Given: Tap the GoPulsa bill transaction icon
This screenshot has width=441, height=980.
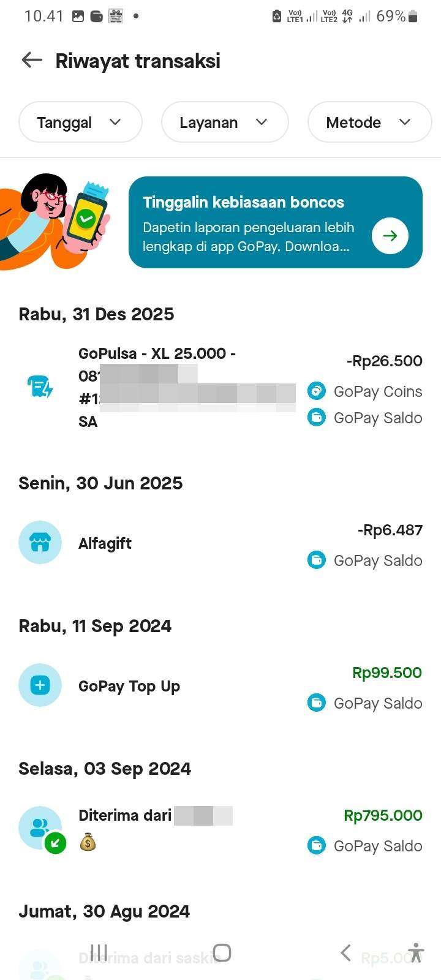Looking at the screenshot, I should click(40, 387).
